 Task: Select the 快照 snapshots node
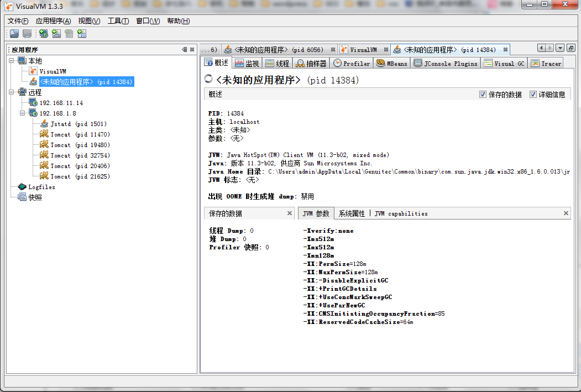pyautogui.click(x=35, y=197)
